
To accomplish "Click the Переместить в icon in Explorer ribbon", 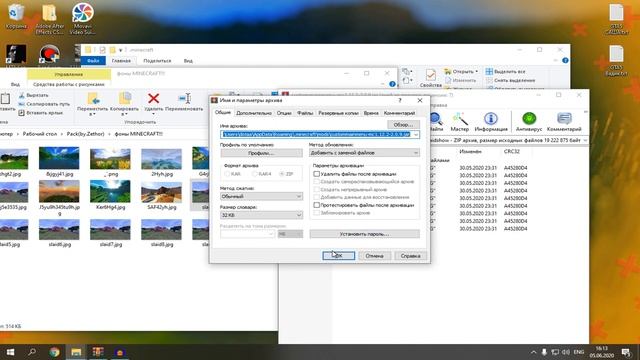I will [x=93, y=98].
